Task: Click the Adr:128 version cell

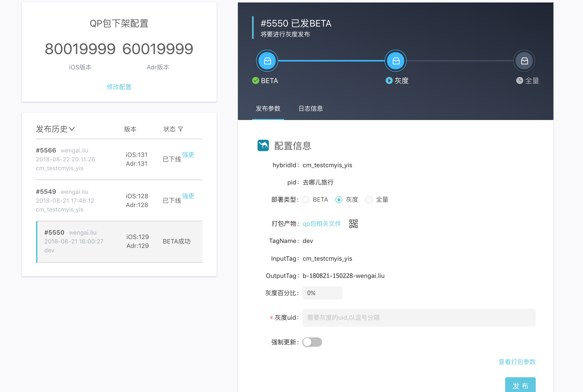Action: 137,205
